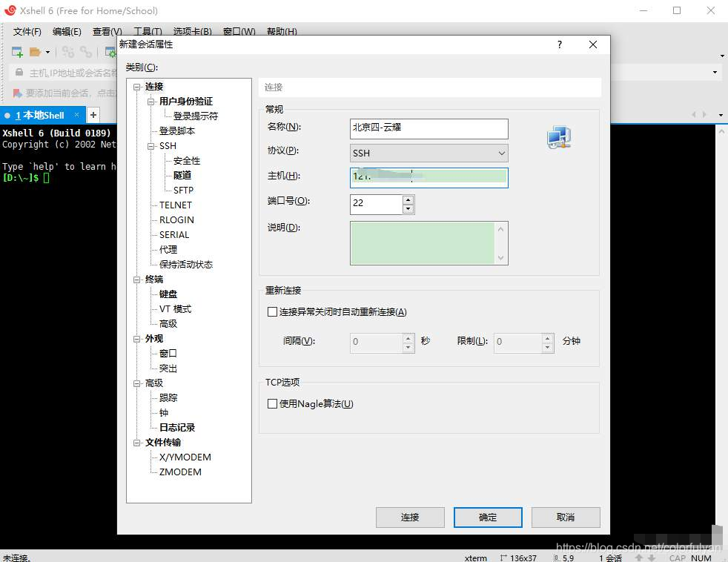728x562 pixels.
Task: Click the open sessions folder icon
Action: [x=36, y=52]
